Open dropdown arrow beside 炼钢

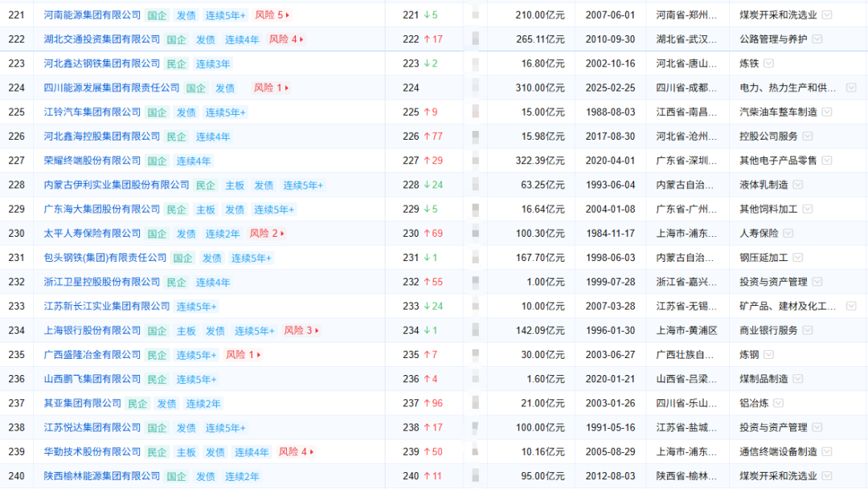(x=768, y=355)
